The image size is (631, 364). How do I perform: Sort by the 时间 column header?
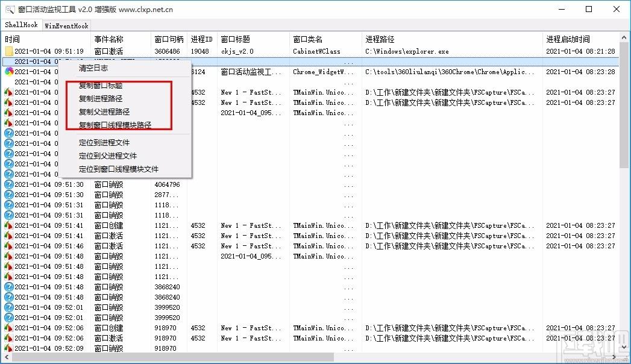click(x=46, y=39)
